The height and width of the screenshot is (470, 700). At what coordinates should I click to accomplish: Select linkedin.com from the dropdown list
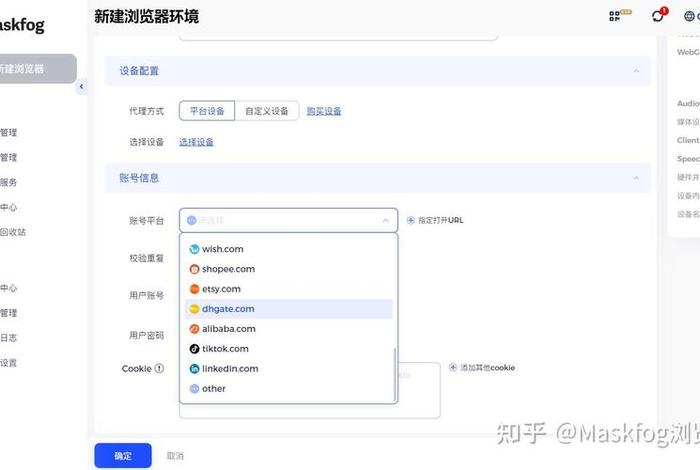pyautogui.click(x=288, y=369)
